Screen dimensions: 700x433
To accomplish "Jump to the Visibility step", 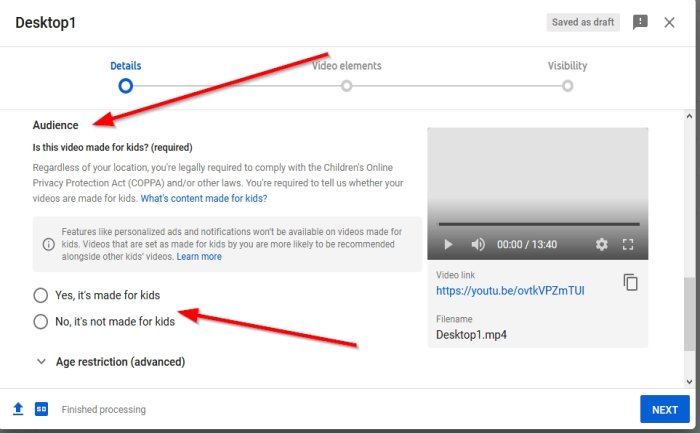I will 567,66.
